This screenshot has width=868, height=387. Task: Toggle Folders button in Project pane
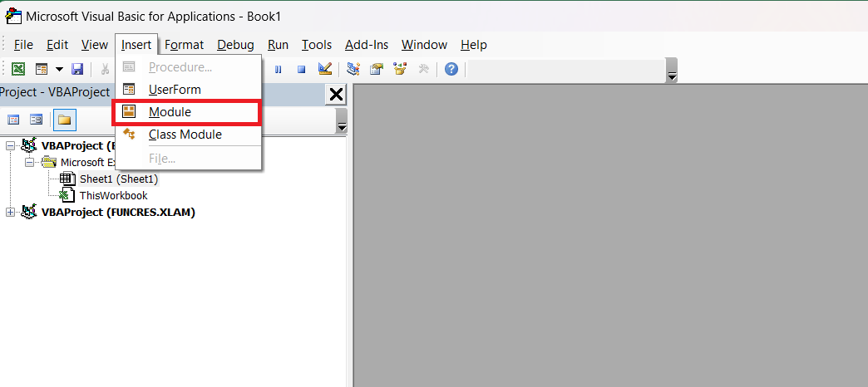pyautogui.click(x=65, y=120)
